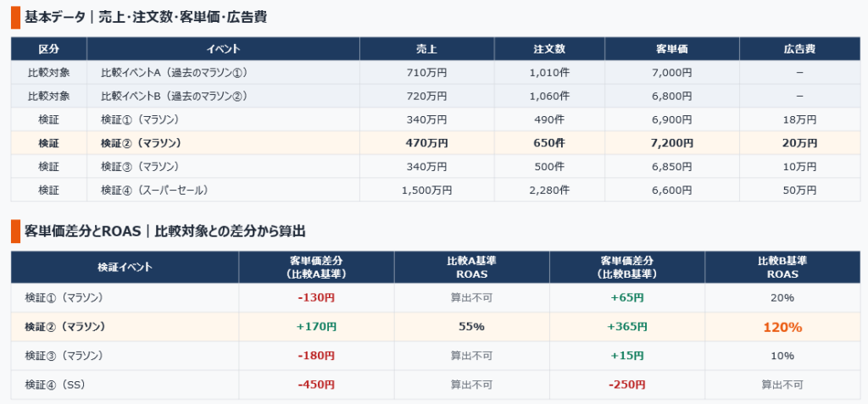
Task: Click the 客単価差分(比較A基準) header
Action: [x=317, y=268]
